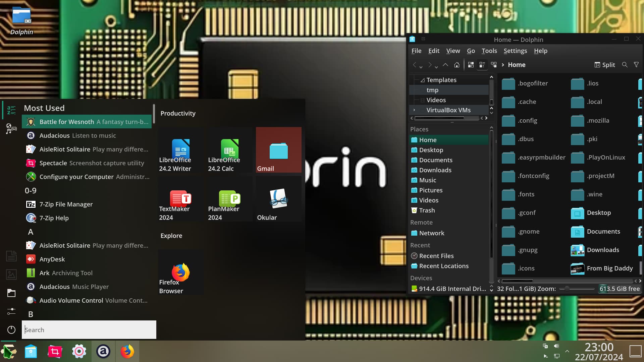Switch Dolphin to Icons view mode
Viewport: 644px width, 362px height.
coord(471,65)
